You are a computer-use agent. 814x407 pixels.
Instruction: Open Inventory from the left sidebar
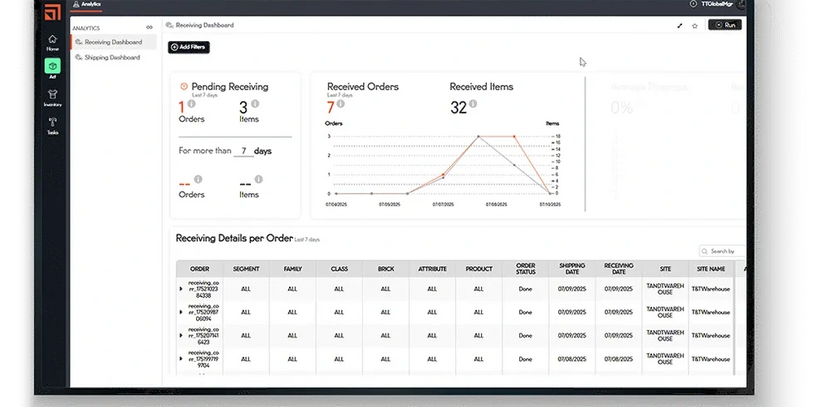click(52, 96)
